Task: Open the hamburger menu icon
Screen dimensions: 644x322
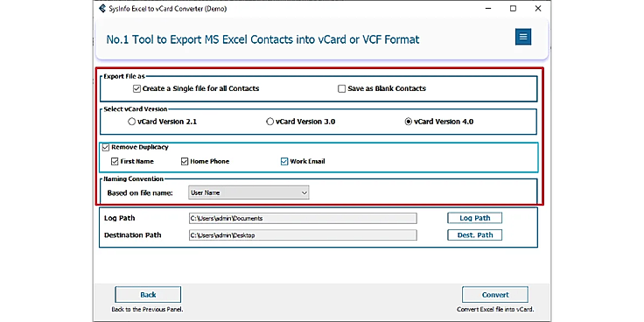Action: [x=523, y=37]
